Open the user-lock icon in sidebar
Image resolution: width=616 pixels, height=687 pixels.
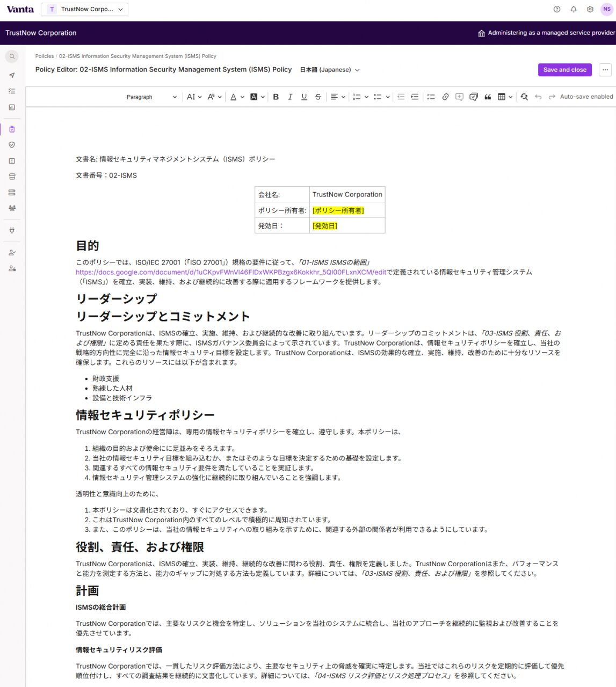point(12,268)
